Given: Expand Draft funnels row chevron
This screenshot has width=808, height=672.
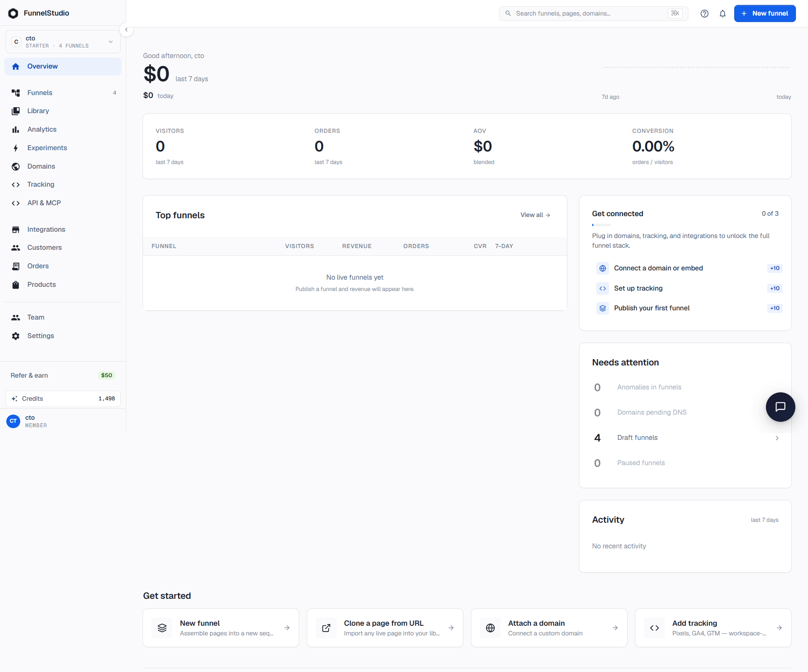Looking at the screenshot, I should coord(777,438).
